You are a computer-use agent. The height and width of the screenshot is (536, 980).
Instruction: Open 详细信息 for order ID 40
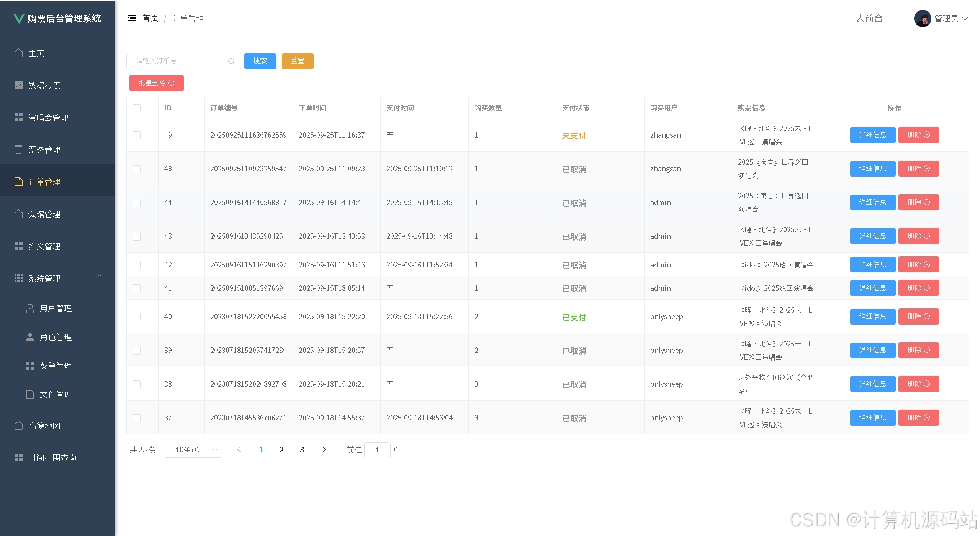pyautogui.click(x=873, y=316)
